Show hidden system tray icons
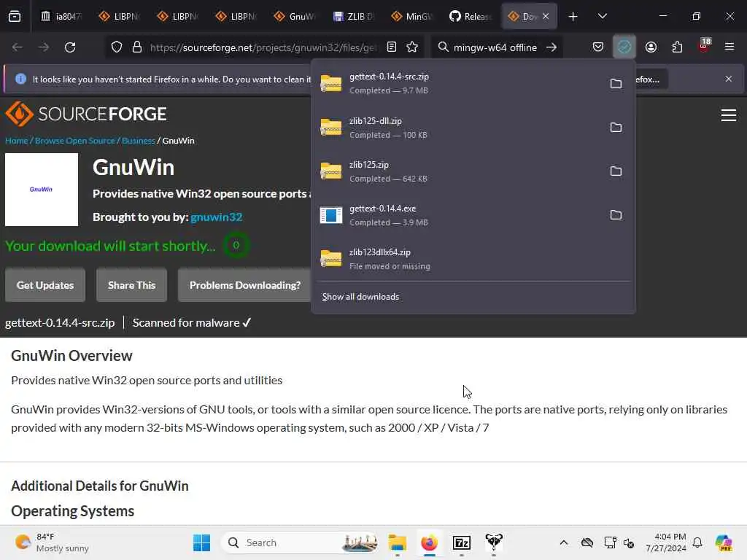Screen dimensions: 747x560 pos(564,542)
